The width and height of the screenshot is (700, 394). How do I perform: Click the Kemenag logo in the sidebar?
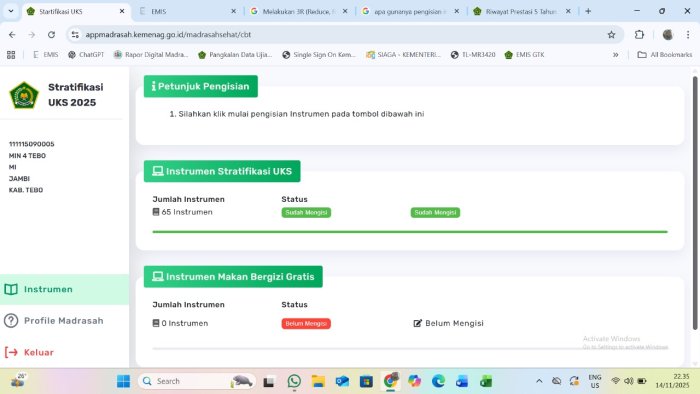pyautogui.click(x=24, y=95)
